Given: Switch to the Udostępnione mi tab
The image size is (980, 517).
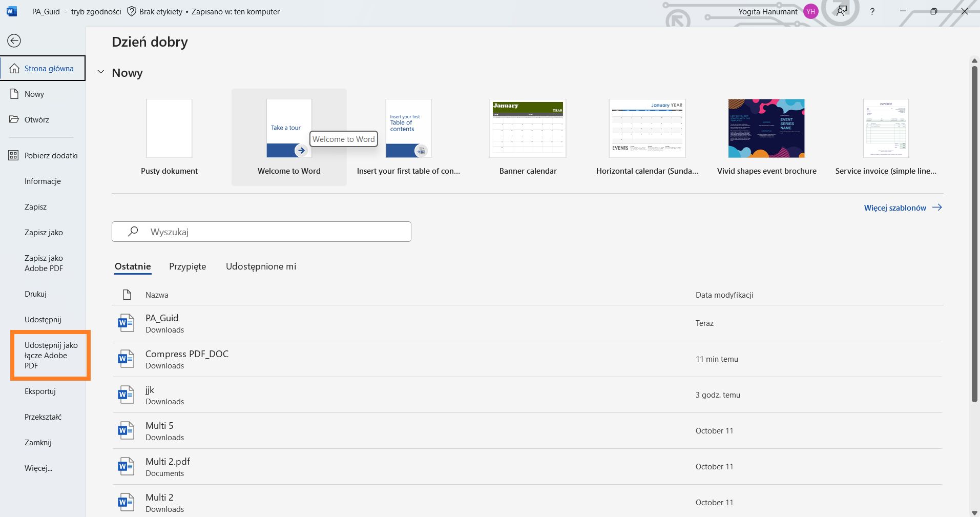Looking at the screenshot, I should point(261,266).
